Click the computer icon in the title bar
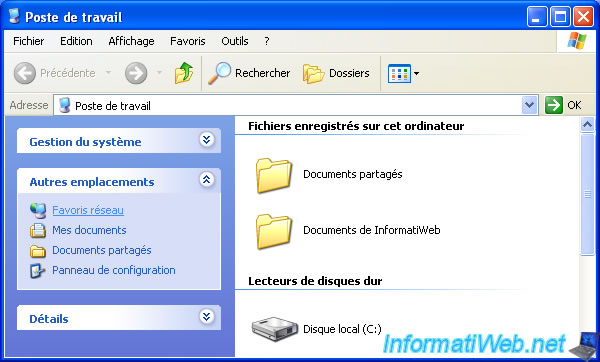This screenshot has height=362, width=600. coord(15,16)
